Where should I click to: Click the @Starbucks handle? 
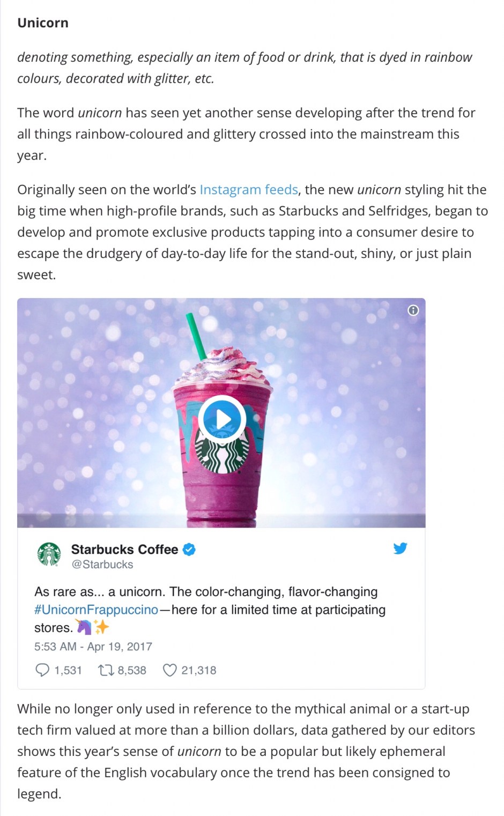(102, 565)
